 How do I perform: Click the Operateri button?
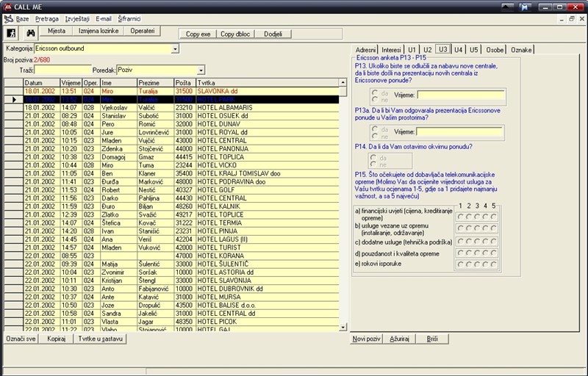142,31
